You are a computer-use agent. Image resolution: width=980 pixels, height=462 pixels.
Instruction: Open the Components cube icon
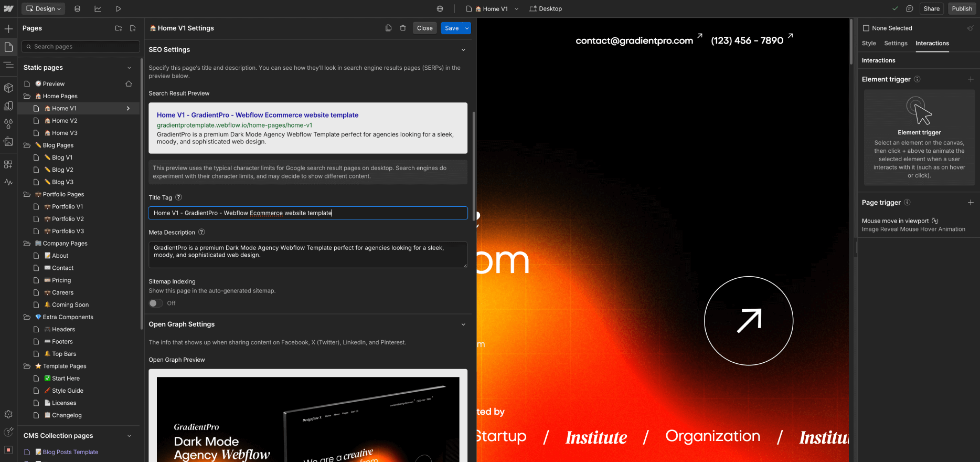(8, 88)
